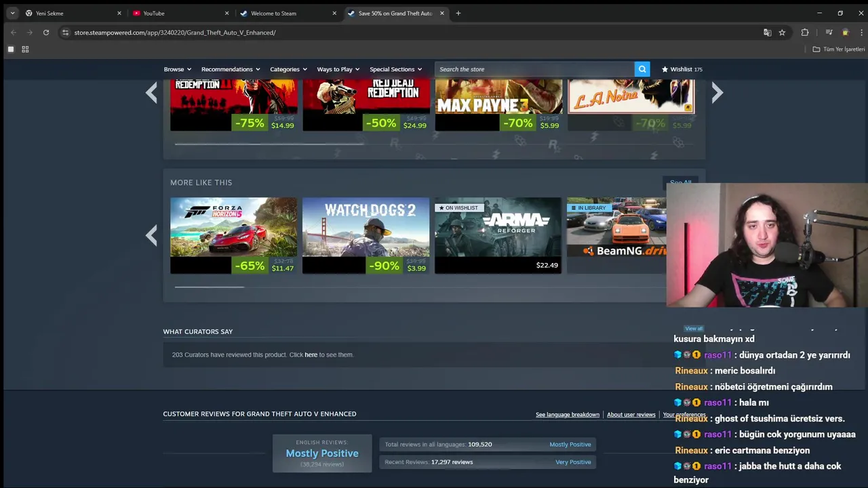Open the Forza Horizon 5 game card
Image resolution: width=868 pixels, height=488 pixels.
233,235
